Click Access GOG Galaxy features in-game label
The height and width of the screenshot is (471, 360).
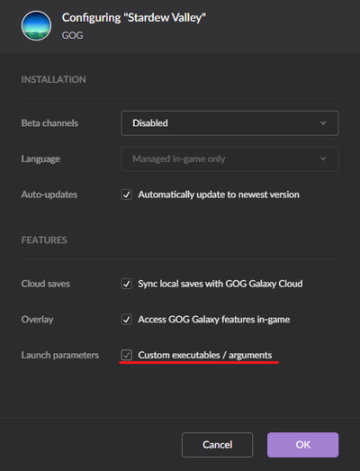[214, 319]
